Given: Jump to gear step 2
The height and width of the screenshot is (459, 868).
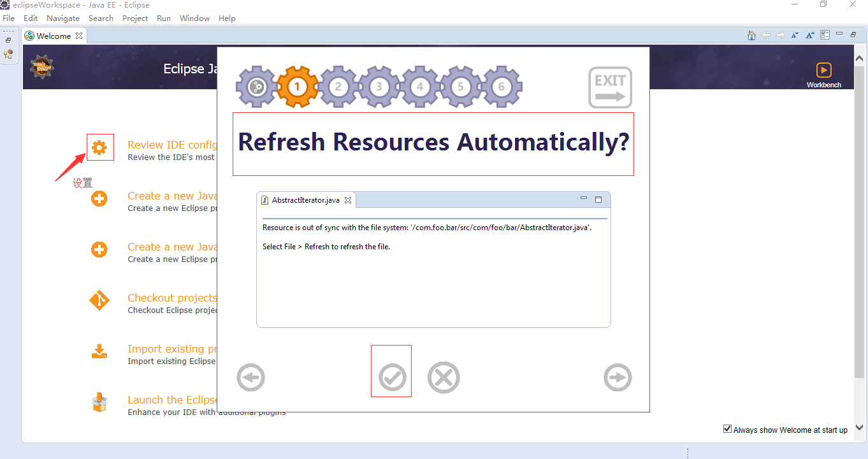Looking at the screenshot, I should point(338,86).
